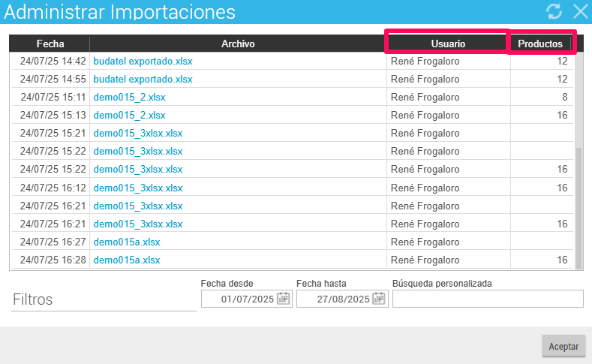Screen dimensions: 592x364
Task: Sort by the Usuario column header
Action: coord(448,44)
